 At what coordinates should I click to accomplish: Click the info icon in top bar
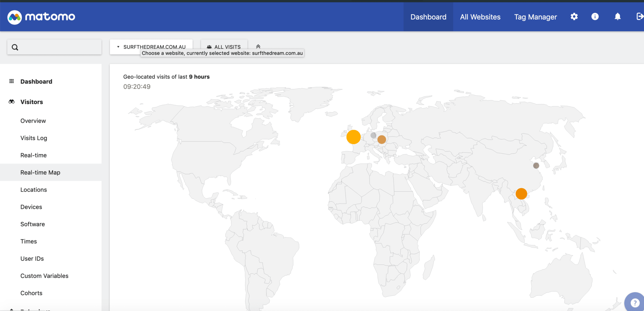coord(595,17)
